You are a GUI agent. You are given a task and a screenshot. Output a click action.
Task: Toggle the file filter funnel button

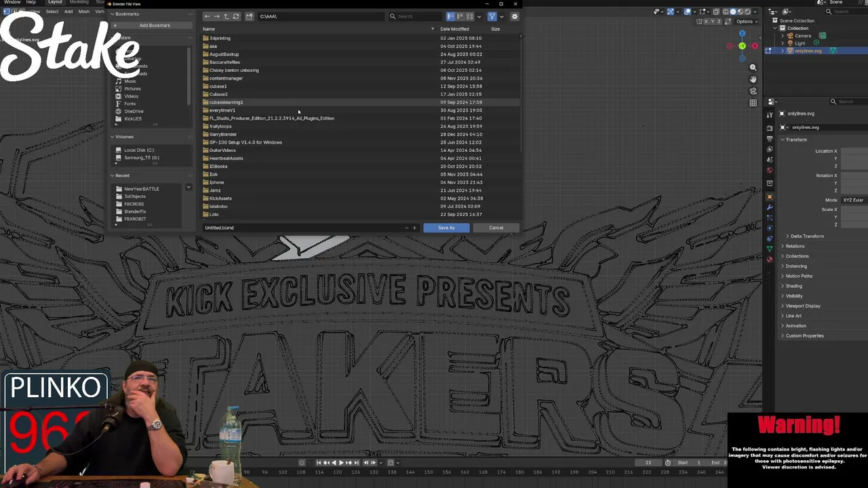coord(492,16)
